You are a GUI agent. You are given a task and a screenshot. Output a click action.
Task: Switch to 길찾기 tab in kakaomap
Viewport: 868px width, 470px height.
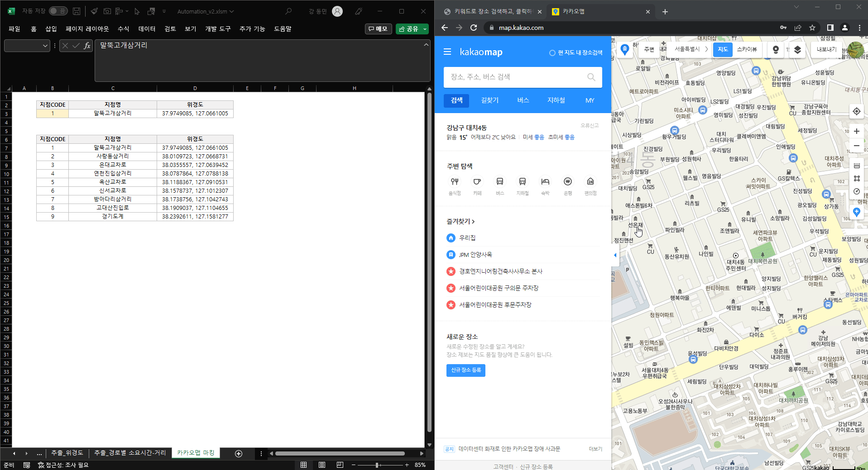click(x=490, y=100)
